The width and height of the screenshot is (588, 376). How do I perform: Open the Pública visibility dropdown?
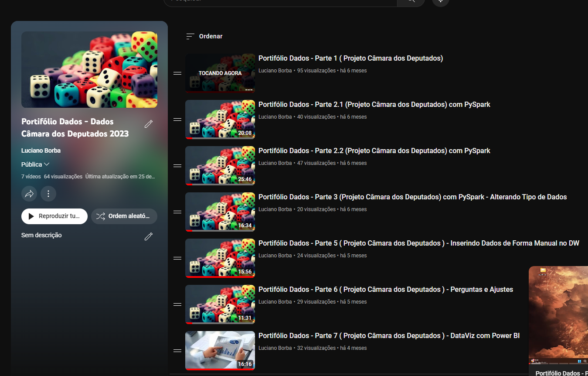[x=35, y=164]
